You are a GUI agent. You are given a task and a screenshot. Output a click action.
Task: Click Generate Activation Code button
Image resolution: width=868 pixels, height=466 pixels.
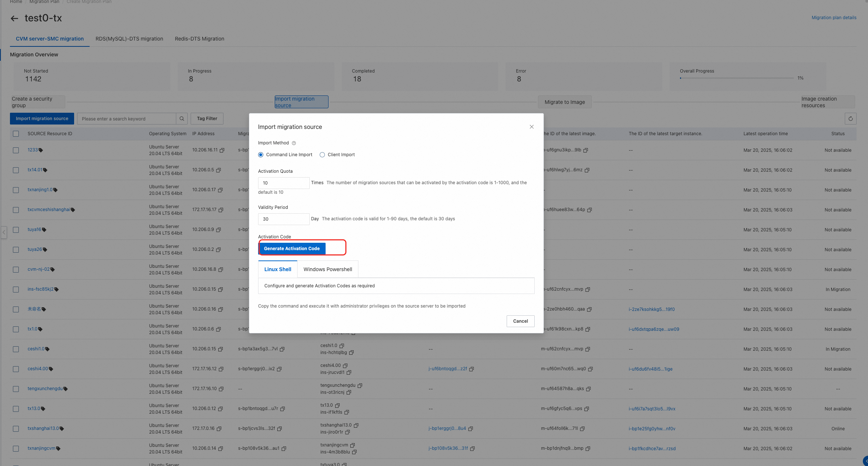coord(292,249)
